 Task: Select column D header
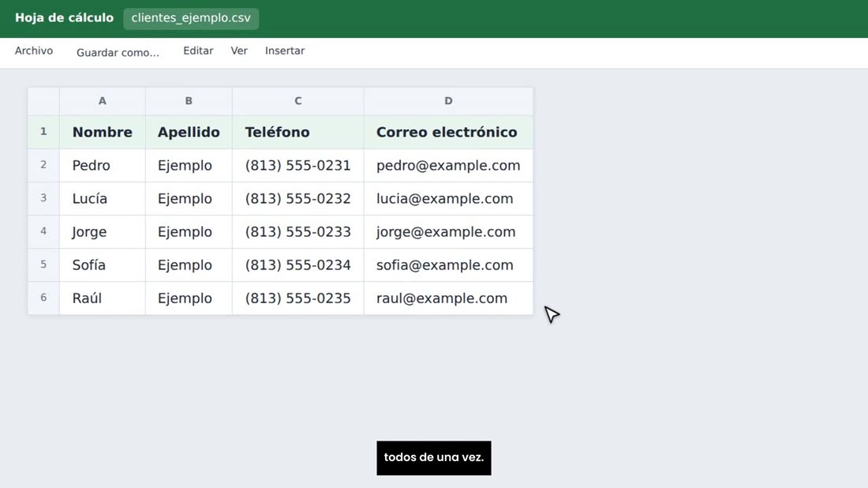448,101
